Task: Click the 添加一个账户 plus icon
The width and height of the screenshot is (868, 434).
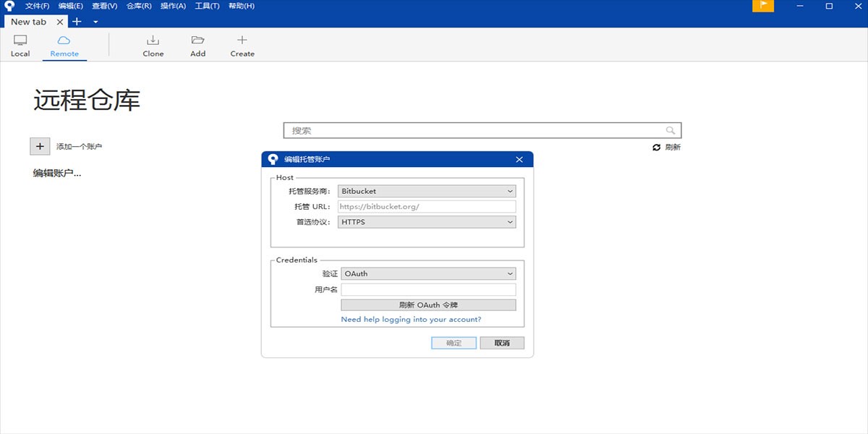Action: [x=40, y=146]
